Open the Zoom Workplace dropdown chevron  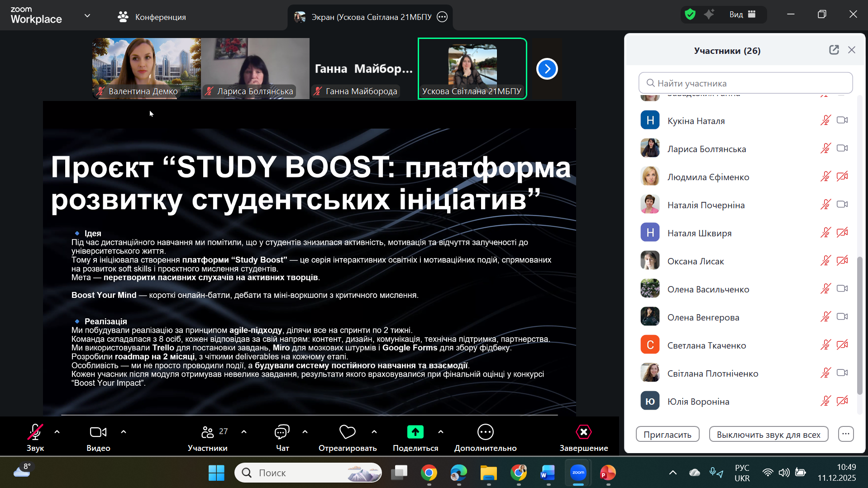coord(87,16)
